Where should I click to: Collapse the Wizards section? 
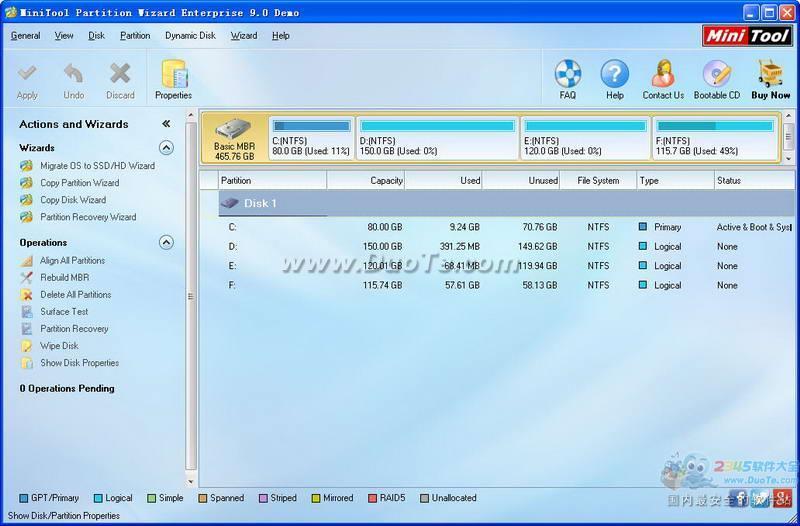pos(166,148)
